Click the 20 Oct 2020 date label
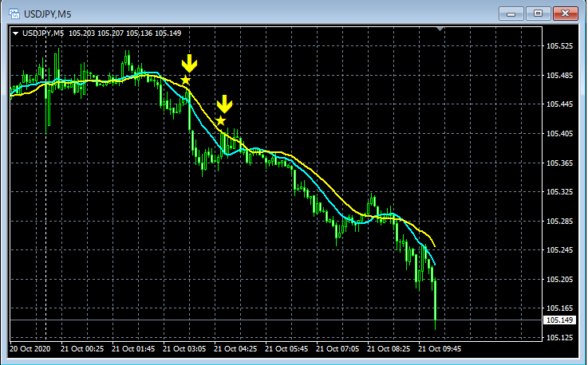Image resolution: width=588 pixels, height=365 pixels. 30,349
